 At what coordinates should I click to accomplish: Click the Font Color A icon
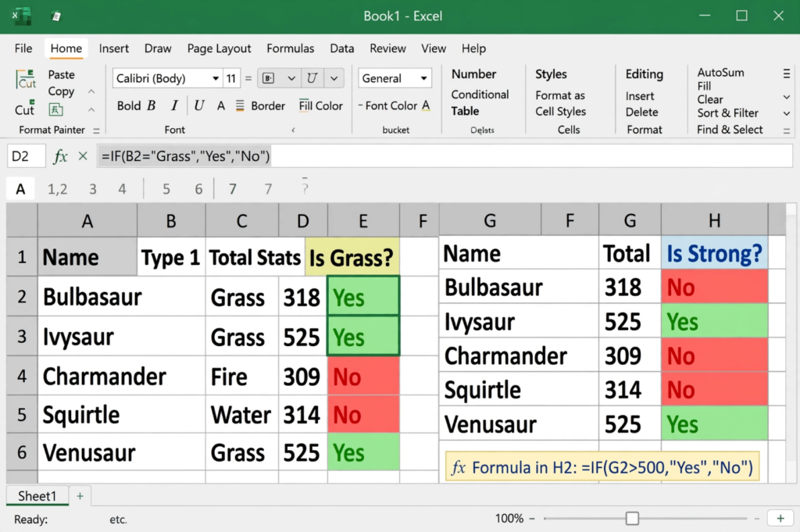point(426,105)
